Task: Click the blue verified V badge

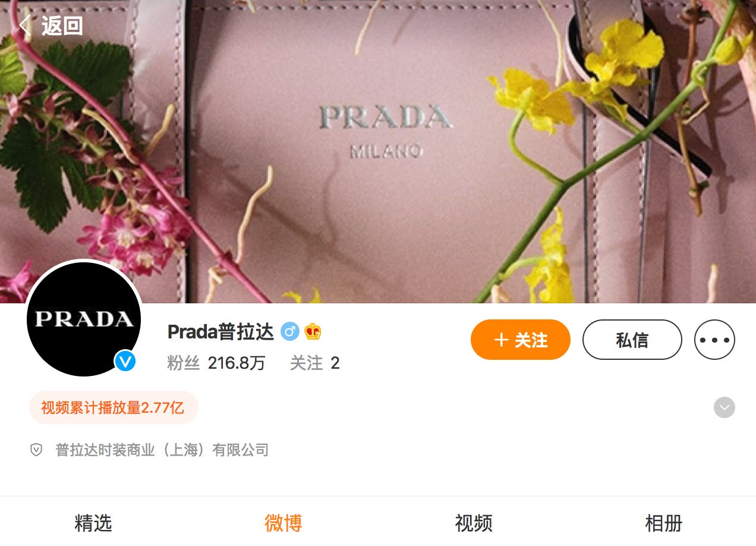Action: (125, 360)
